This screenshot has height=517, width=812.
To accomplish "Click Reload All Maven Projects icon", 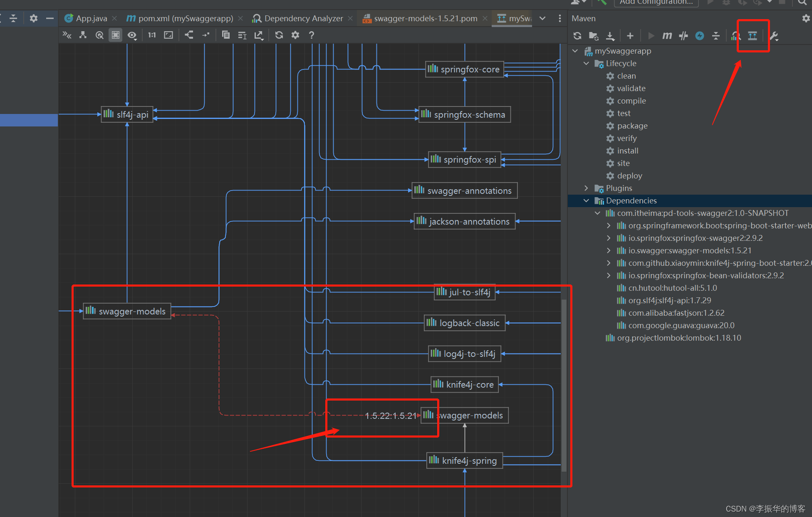I will point(577,36).
